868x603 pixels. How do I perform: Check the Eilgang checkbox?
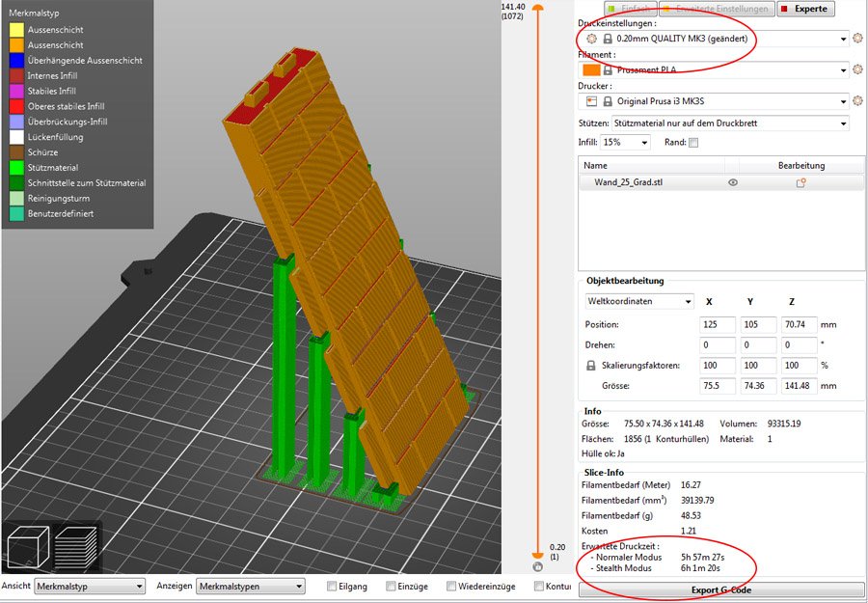332,586
